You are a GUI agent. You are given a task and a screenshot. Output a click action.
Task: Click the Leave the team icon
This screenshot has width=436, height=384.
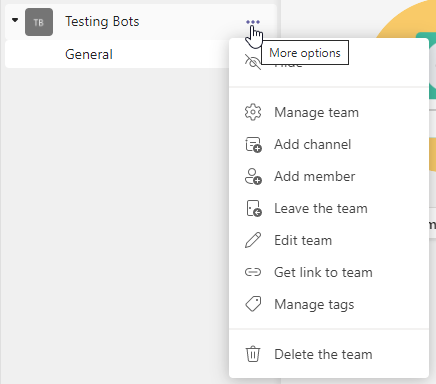click(x=254, y=208)
